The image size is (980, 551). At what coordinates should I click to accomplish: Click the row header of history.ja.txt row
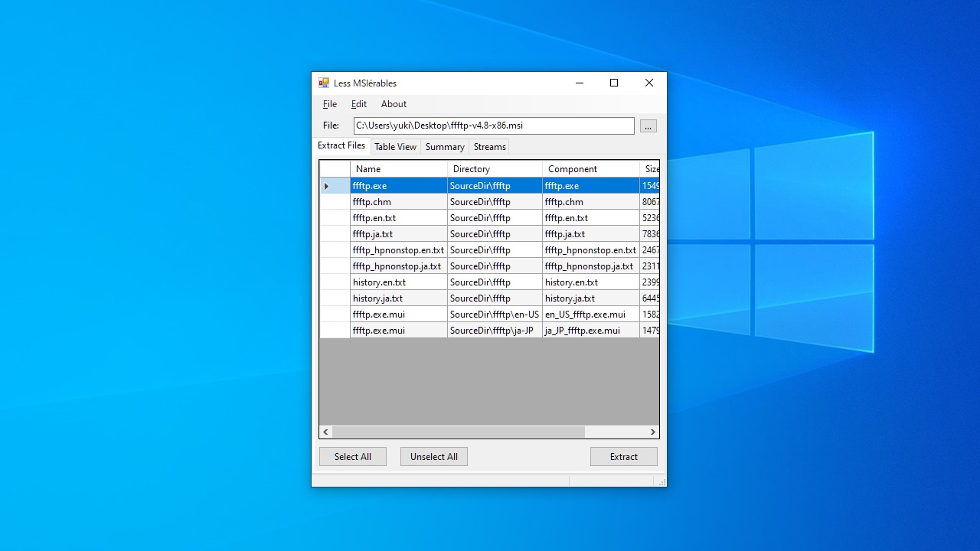[x=335, y=298]
